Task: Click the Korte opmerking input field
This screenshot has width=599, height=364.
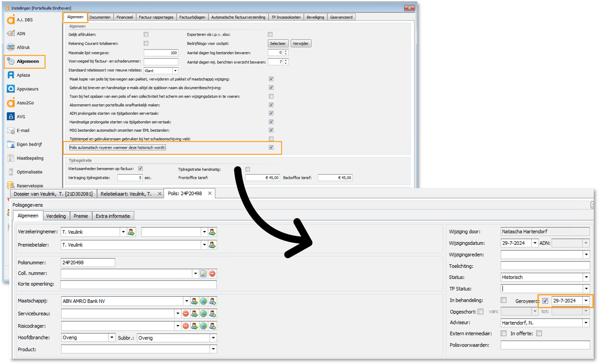Action: 138,285
